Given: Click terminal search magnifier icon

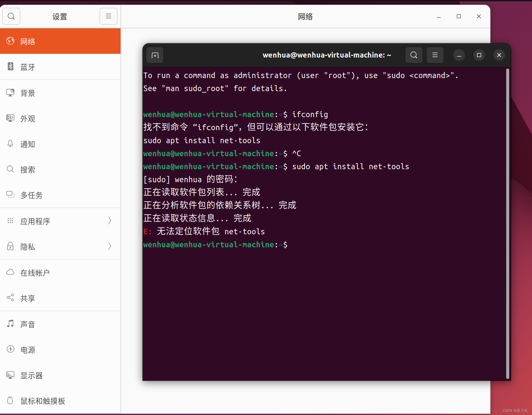Looking at the screenshot, I should click(414, 55).
